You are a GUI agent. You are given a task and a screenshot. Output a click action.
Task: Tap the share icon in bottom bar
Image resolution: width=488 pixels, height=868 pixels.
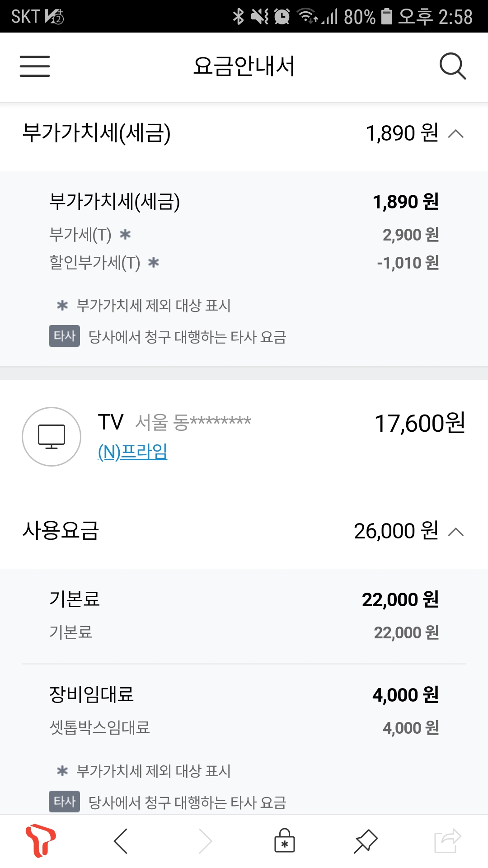click(x=447, y=841)
